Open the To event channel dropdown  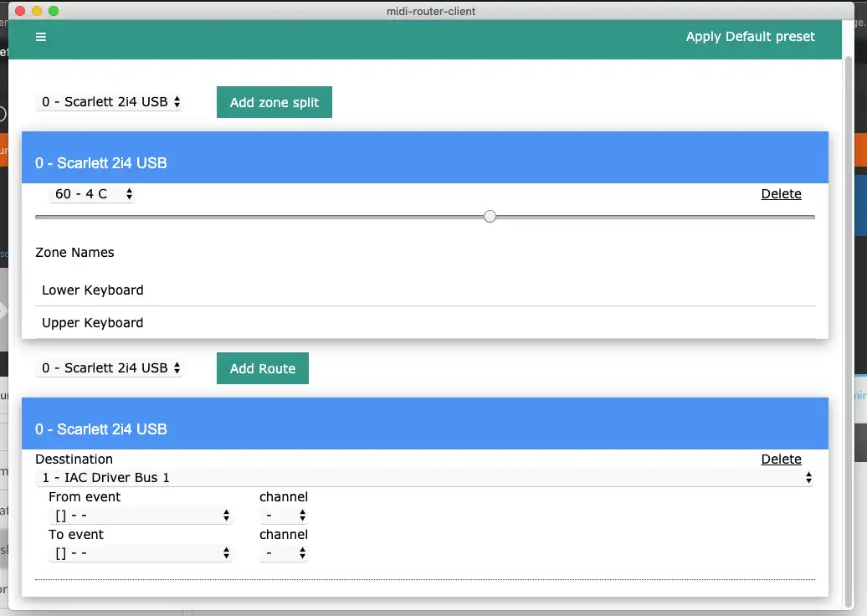(284, 553)
